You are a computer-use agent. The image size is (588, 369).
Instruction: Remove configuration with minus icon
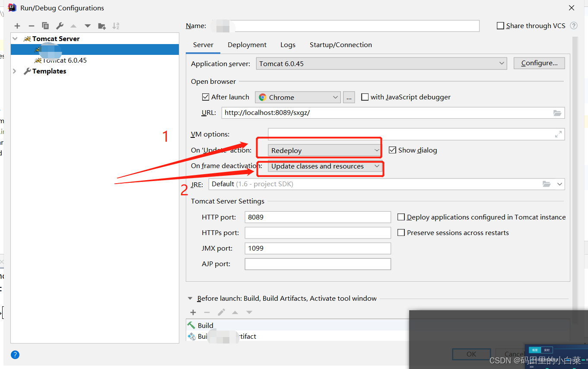coord(31,26)
